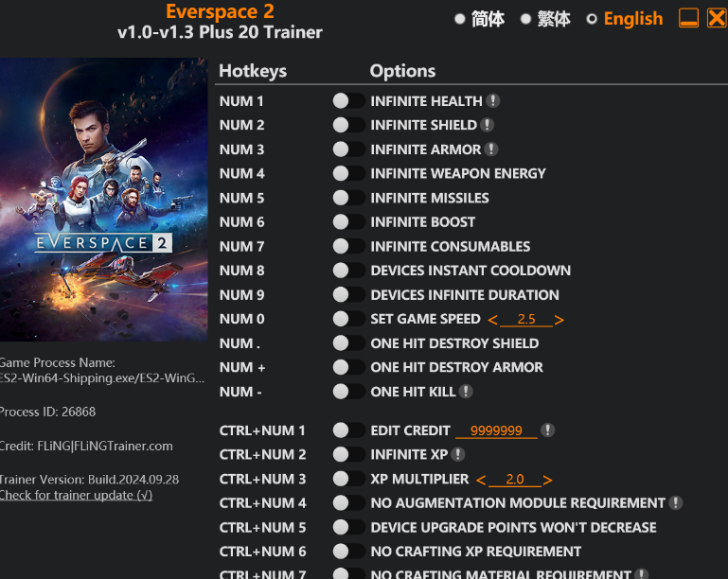Enable the XP Multiplier toggle

pos(348,479)
